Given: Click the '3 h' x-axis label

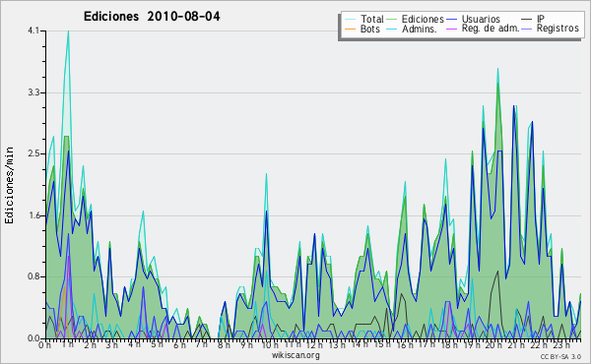Looking at the screenshot, I should (x=112, y=344).
